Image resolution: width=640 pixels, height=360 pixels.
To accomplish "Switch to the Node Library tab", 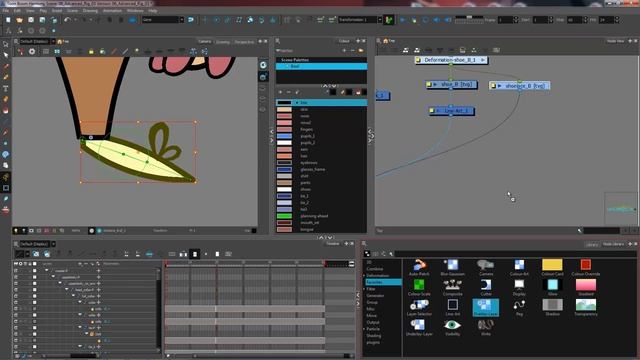I will click(613, 244).
